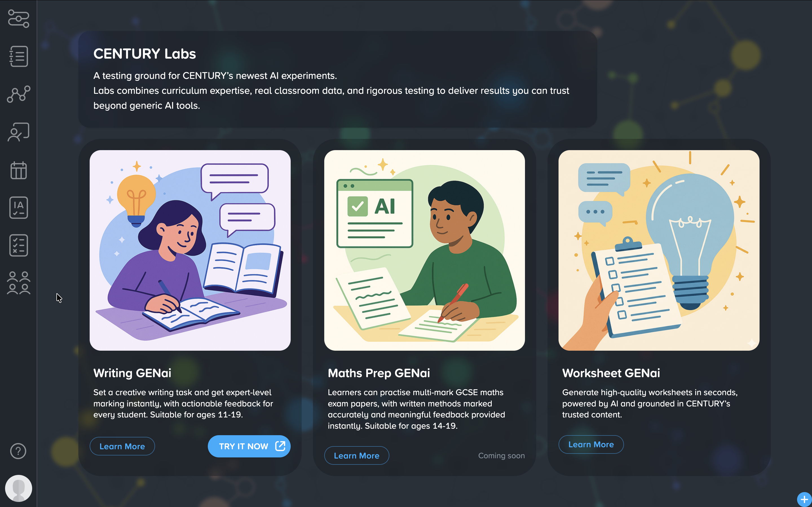The image size is (812, 507).
Task: Select the Worksheet GENai lightbulb illustration
Action: tap(659, 250)
